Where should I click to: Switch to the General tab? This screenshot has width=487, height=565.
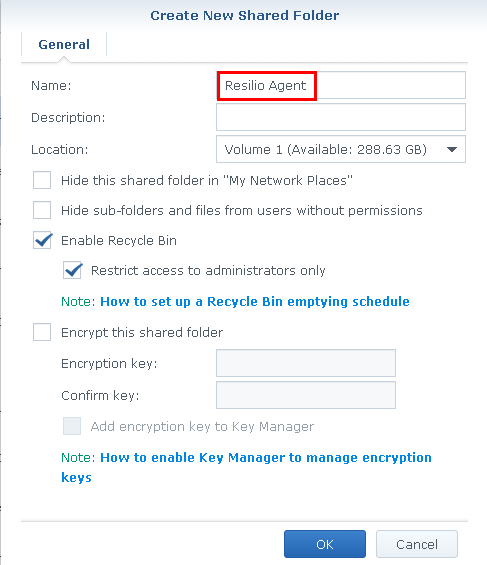64,45
